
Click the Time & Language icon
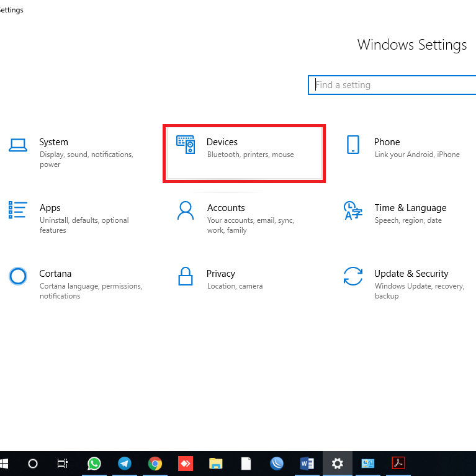click(353, 210)
